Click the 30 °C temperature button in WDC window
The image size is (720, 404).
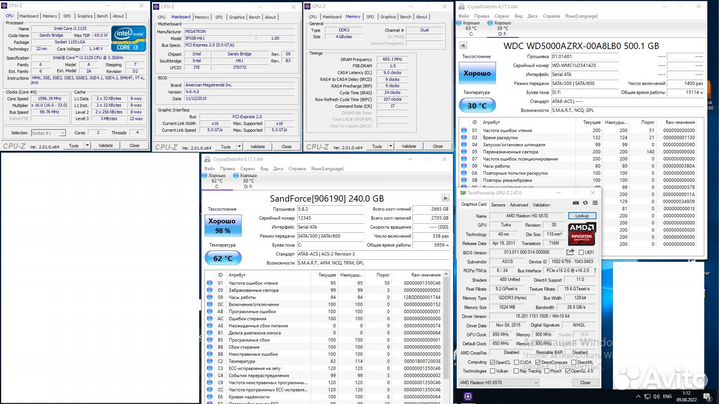[477, 106]
